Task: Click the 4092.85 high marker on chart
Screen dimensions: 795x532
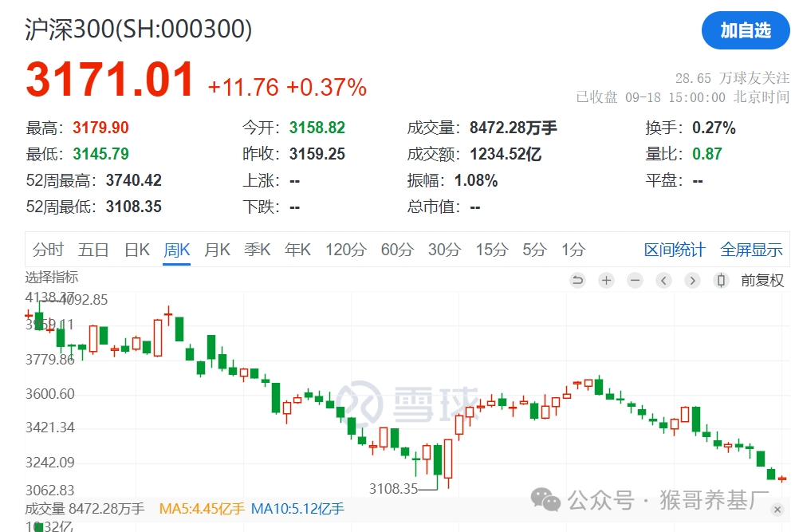Action: 84,300
